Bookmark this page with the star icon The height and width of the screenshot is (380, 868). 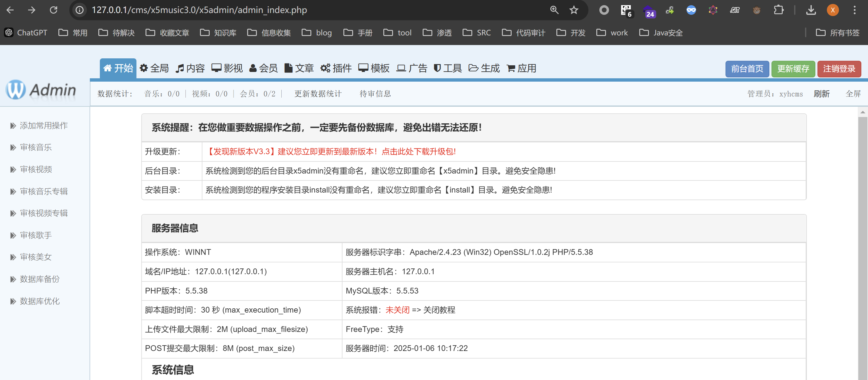pyautogui.click(x=574, y=10)
